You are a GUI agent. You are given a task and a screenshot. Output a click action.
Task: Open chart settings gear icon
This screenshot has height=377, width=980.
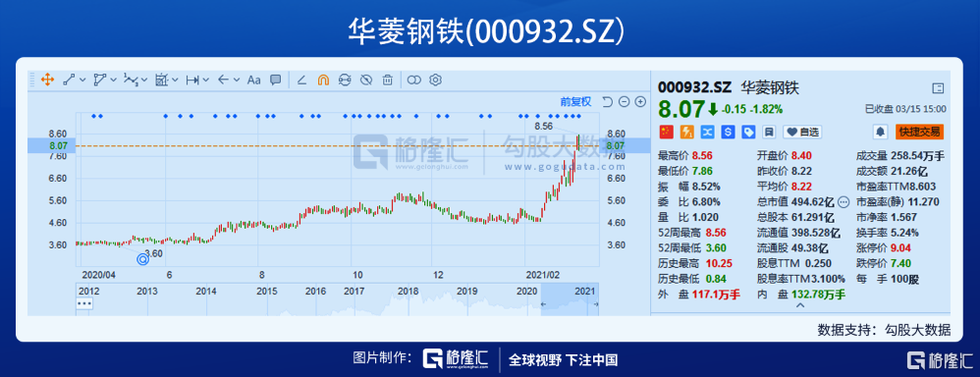[x=436, y=80]
